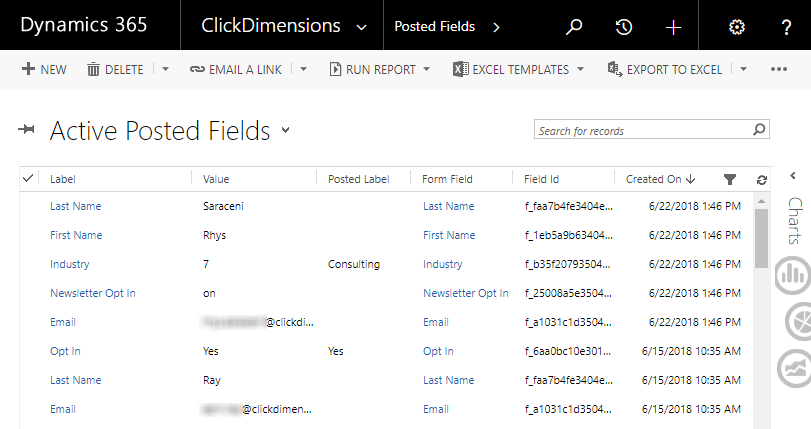Expand the chevron next to Posted Fields

tap(496, 27)
